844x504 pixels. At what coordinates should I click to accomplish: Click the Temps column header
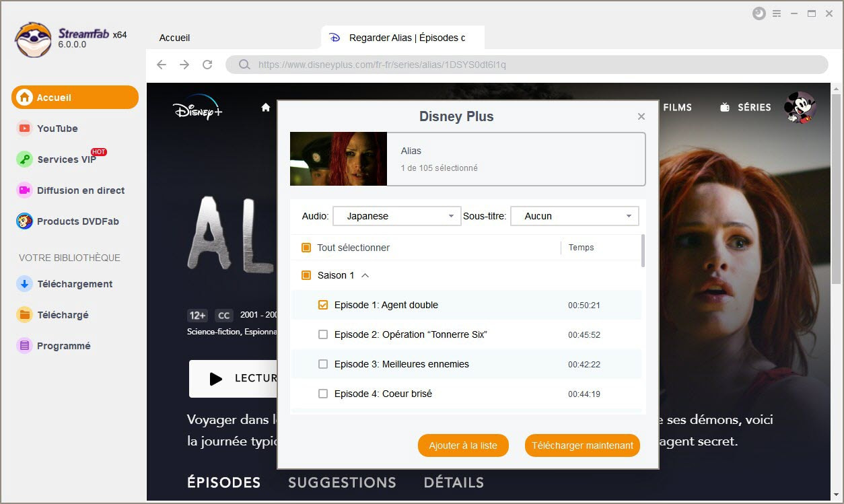[582, 248]
